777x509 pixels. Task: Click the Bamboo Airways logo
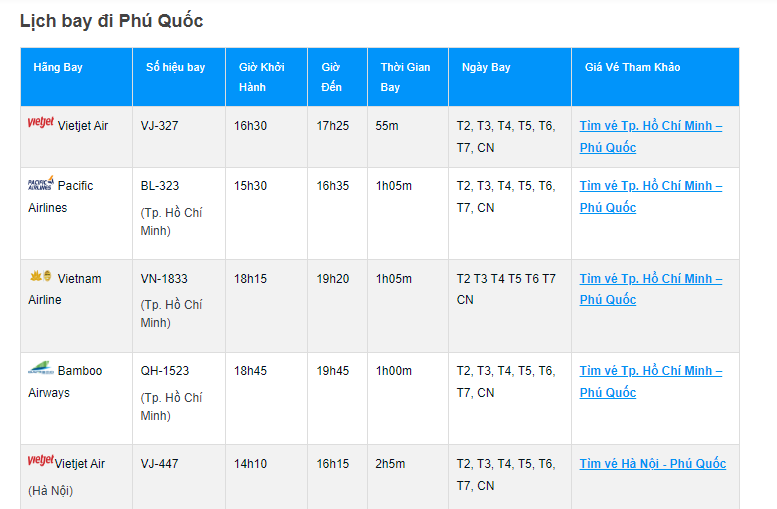[41, 369]
